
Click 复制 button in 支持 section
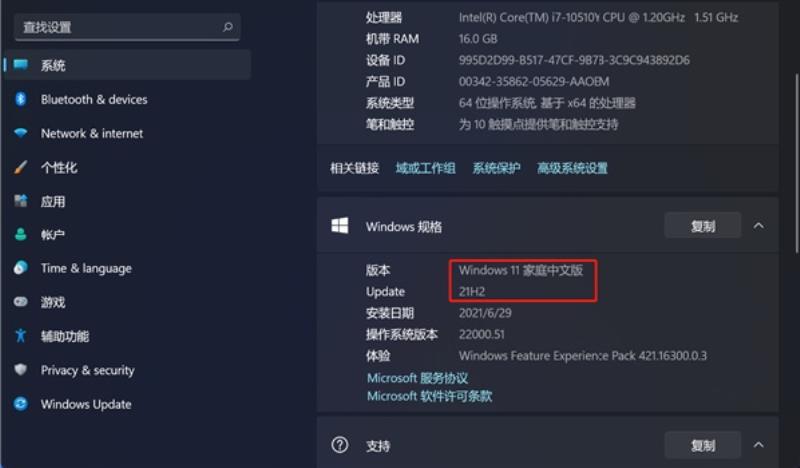click(703, 445)
